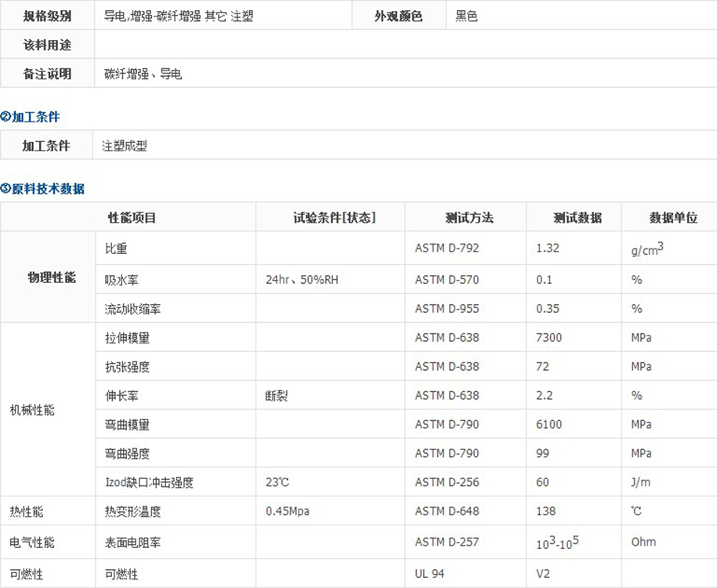Click the circled number 2 icon beside 加工条件
This screenshot has height=588, width=717.
[x=5, y=117]
